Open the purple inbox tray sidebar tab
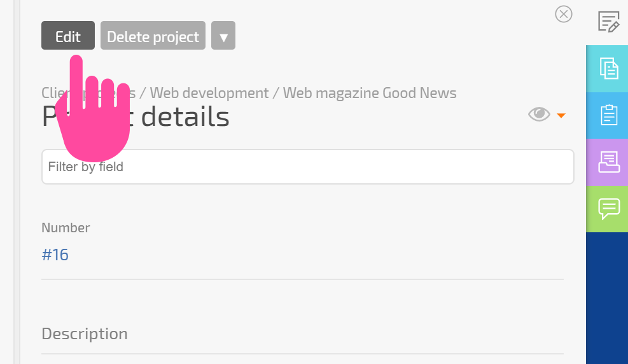The image size is (628, 364). tap(607, 162)
